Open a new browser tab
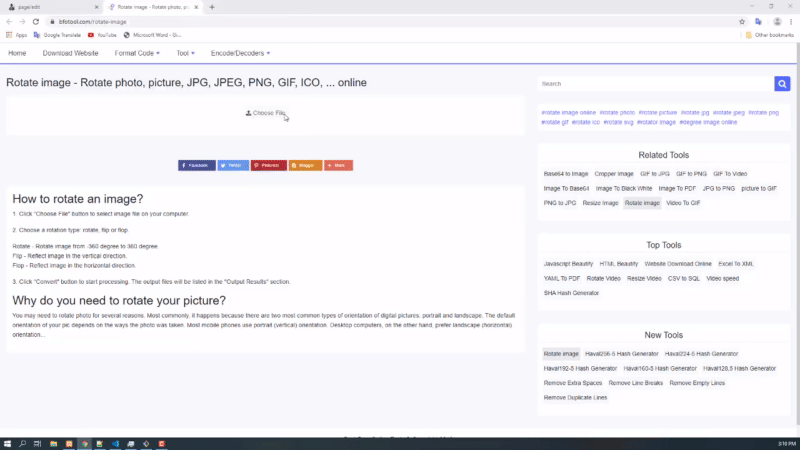The image size is (800, 450). (x=212, y=7)
